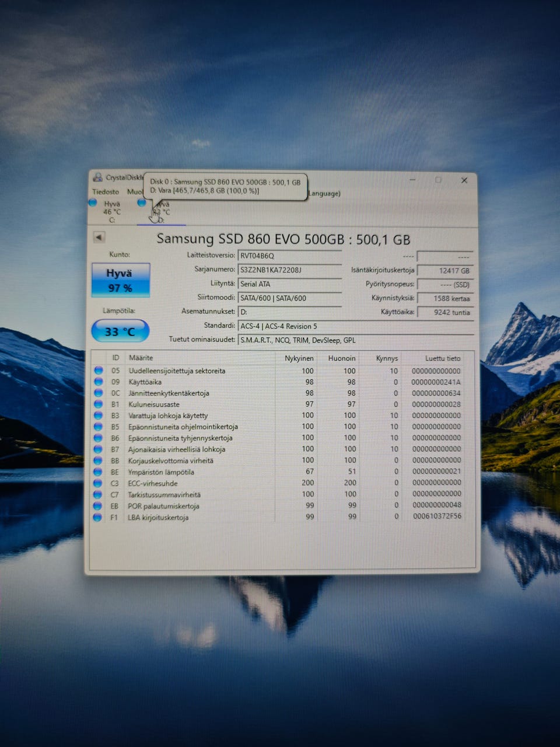560x747 pixels.
Task: Click status dot for attribute B5
Action: (99, 427)
